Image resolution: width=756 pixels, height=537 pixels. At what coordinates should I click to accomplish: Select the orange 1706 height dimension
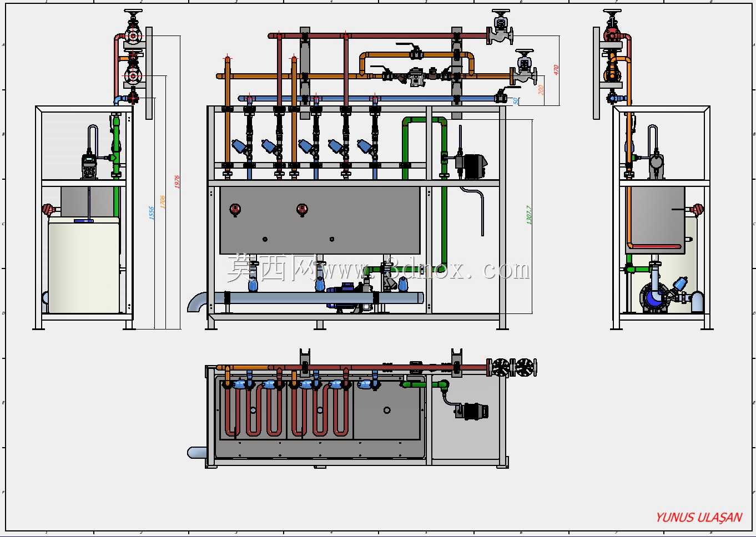pos(163,202)
